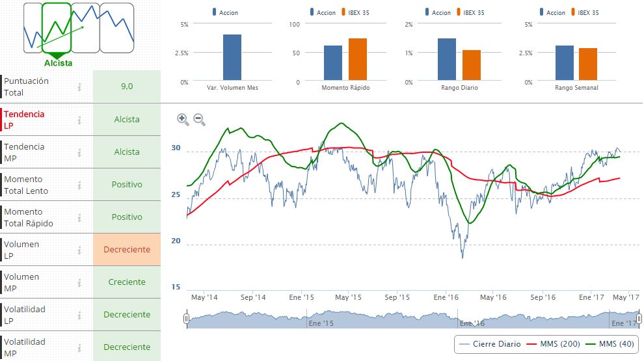Click the Tendencia LP row label
Screen dimensions: 644x361
point(25,120)
